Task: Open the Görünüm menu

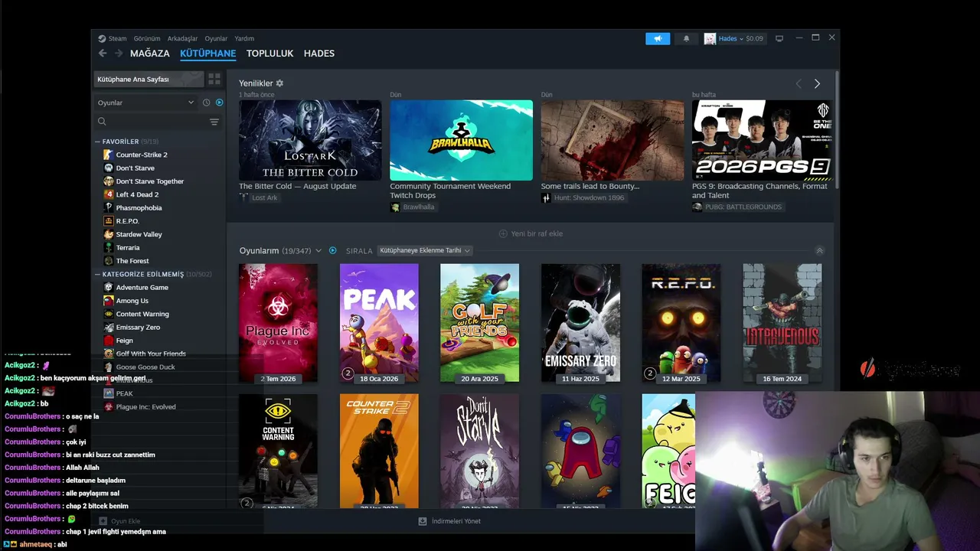Action: coord(147,38)
